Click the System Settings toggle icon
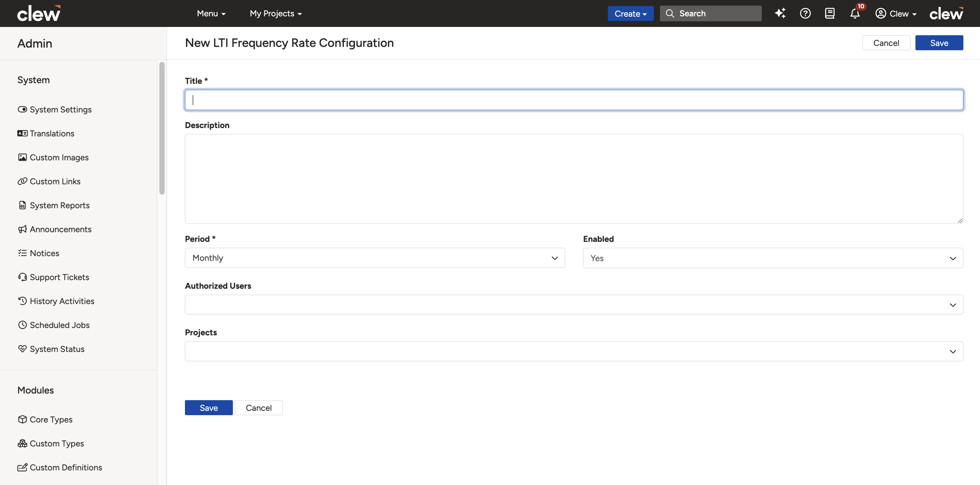The height and width of the screenshot is (485, 980). [22, 109]
